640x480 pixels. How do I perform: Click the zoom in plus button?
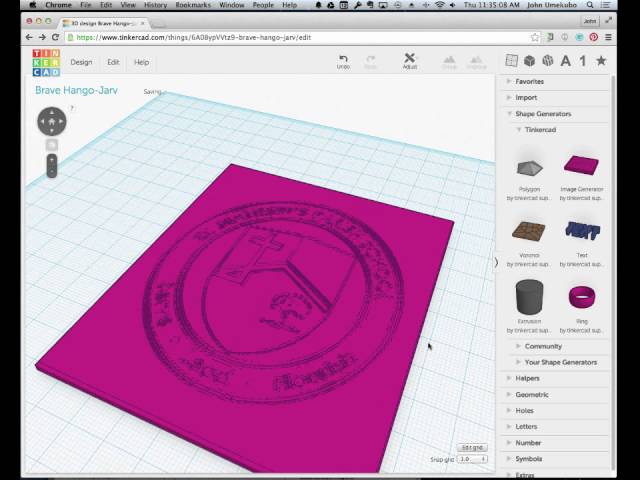coord(51,160)
